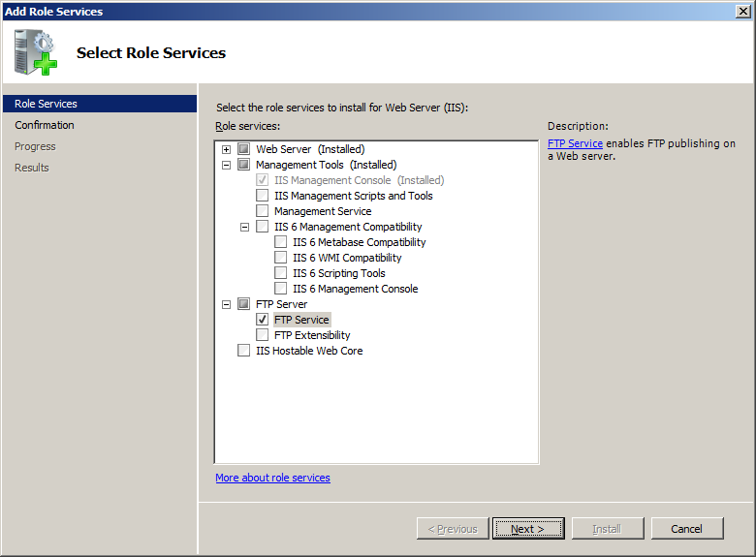Close the Add Role Services dialog

(x=742, y=11)
